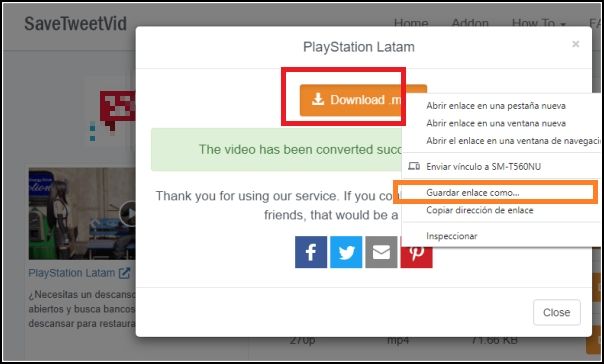The image size is (604, 364).
Task: Click the Close button in the dialog
Action: [x=557, y=312]
